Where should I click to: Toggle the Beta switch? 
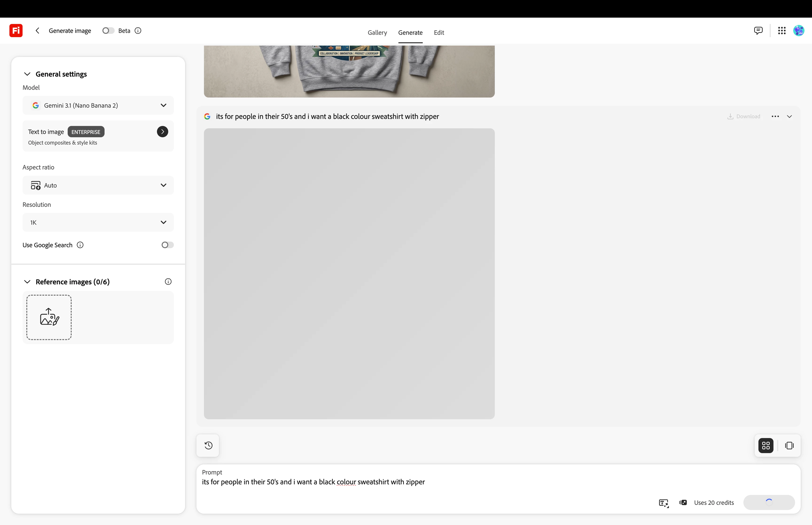pyautogui.click(x=108, y=31)
